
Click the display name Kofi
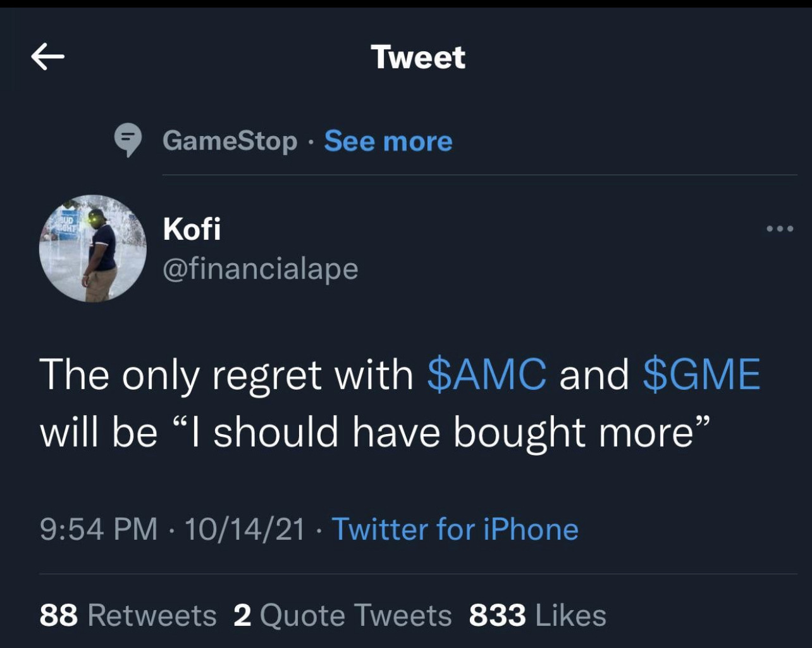(x=192, y=228)
